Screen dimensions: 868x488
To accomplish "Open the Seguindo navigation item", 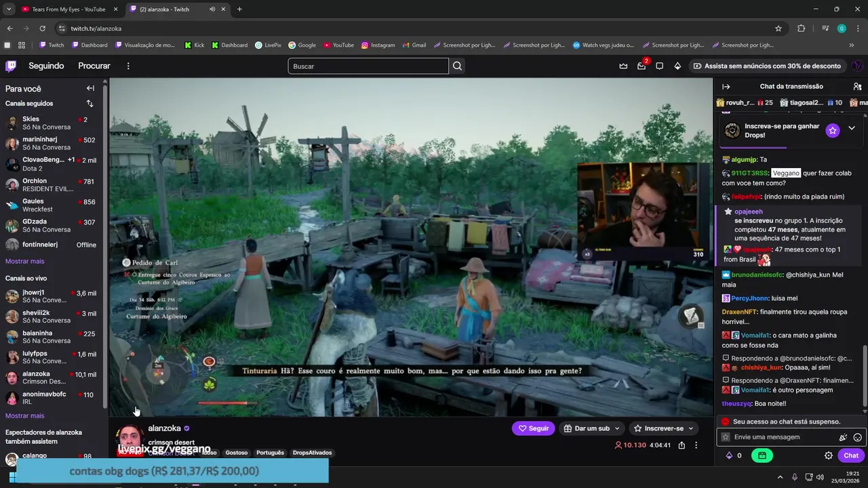I will click(x=46, y=66).
